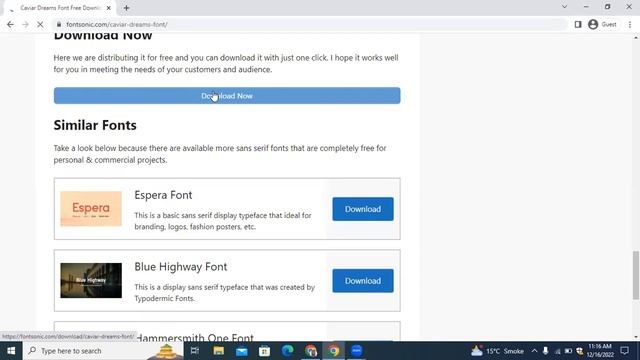Viewport: 640px width, 360px height.
Task: Close the Caviar Dreams Font tab
Action: pyautogui.click(x=109, y=8)
